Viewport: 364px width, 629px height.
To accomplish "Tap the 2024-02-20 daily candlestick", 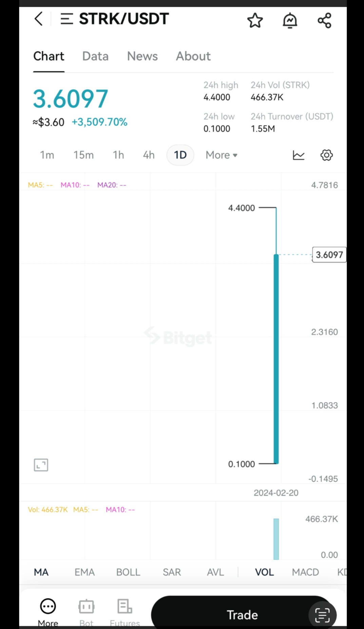I will pos(276,356).
